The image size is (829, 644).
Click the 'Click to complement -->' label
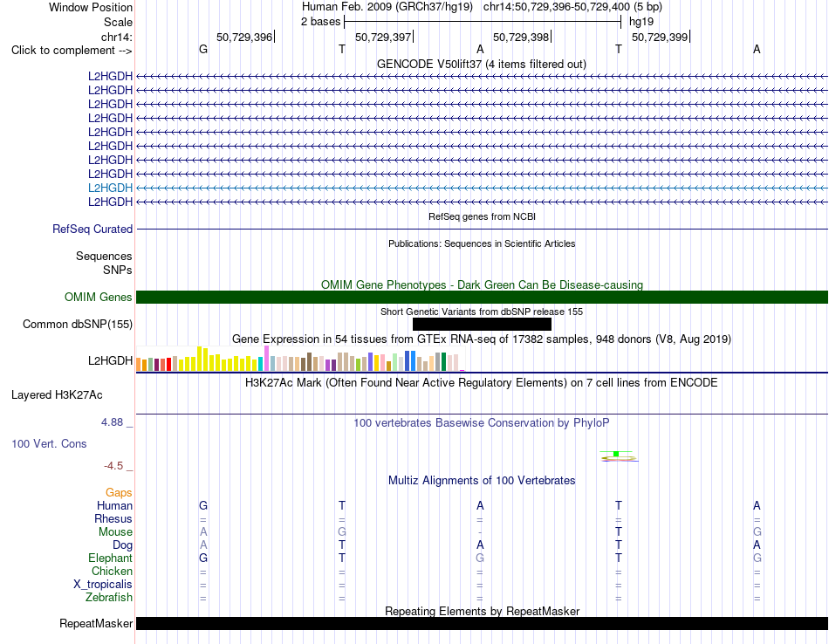tap(72, 51)
